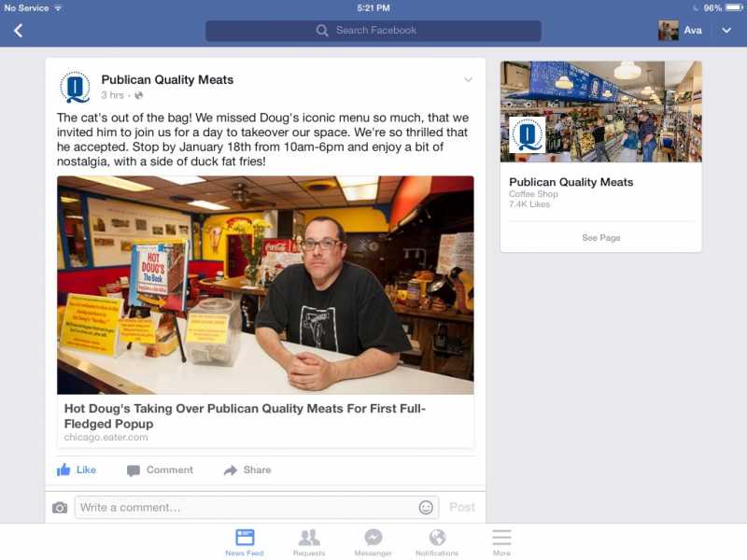The image size is (747, 560).
Task: Like the post with the thumbs-up icon
Action: tap(77, 470)
